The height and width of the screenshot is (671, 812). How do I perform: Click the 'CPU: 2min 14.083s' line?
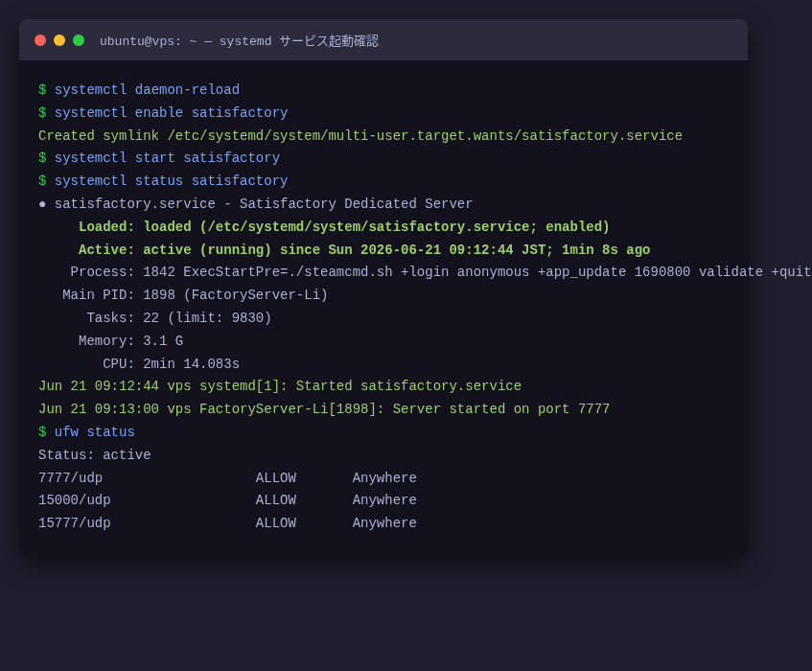171,363
